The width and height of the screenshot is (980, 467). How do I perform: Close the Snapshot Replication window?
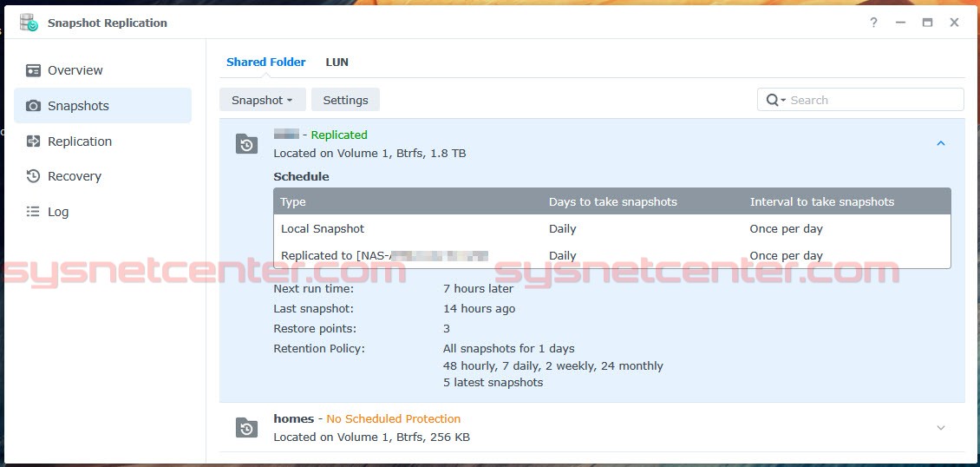click(x=954, y=23)
